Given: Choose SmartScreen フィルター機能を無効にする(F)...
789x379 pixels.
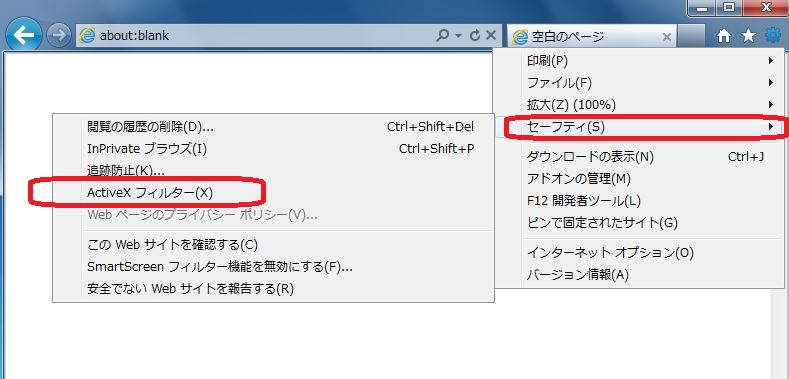Looking at the screenshot, I should coord(273,267).
